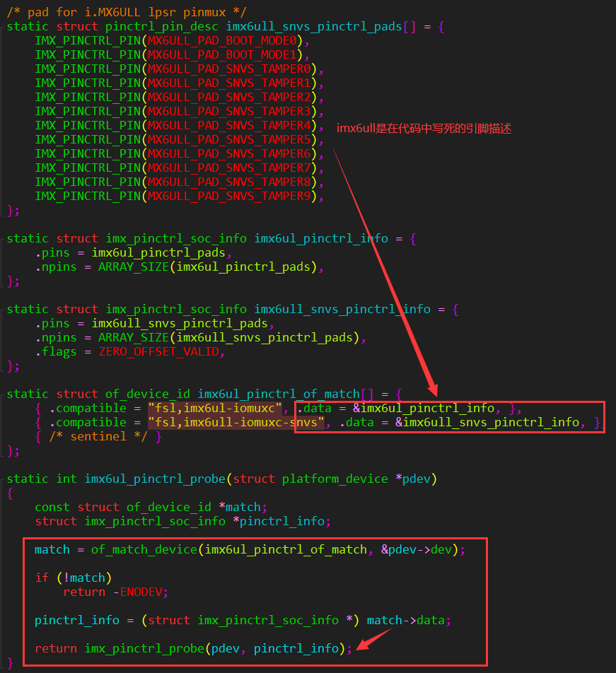Click the ZERO_OFFSET_VALID flag value

point(161,352)
